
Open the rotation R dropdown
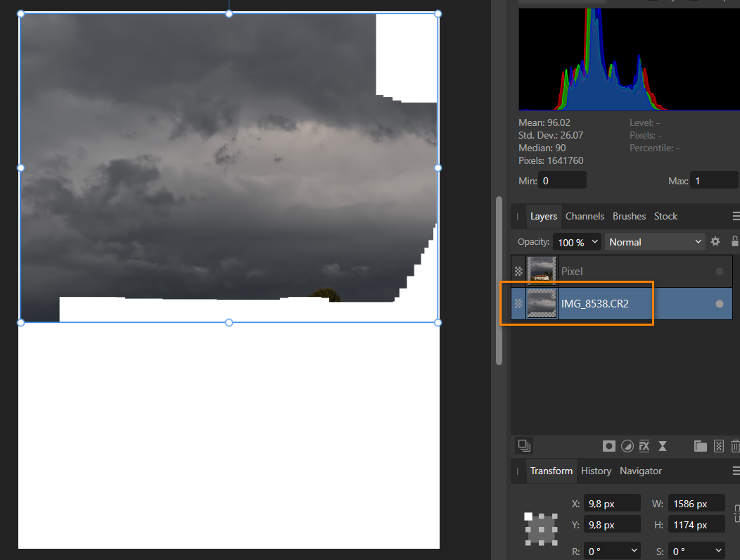tap(611, 550)
